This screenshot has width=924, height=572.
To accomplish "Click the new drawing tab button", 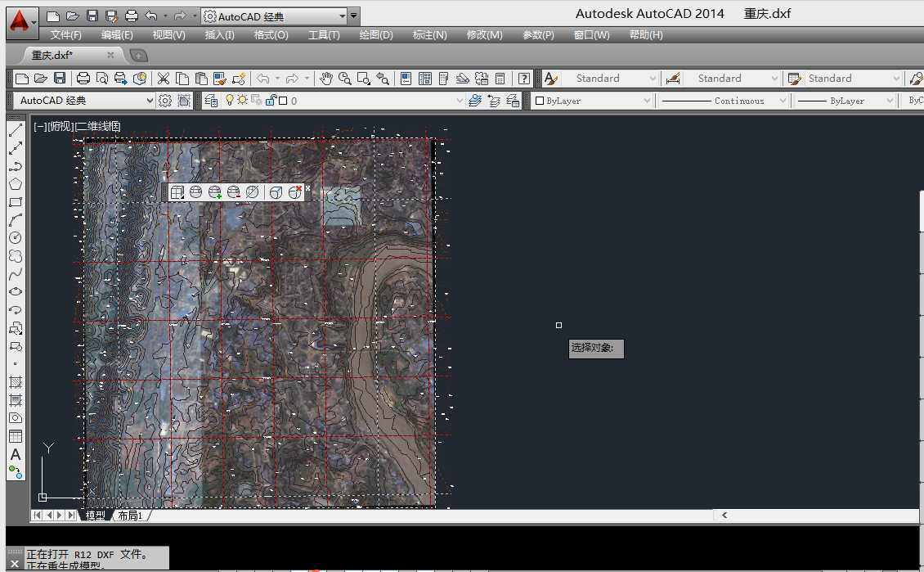I will pos(138,56).
